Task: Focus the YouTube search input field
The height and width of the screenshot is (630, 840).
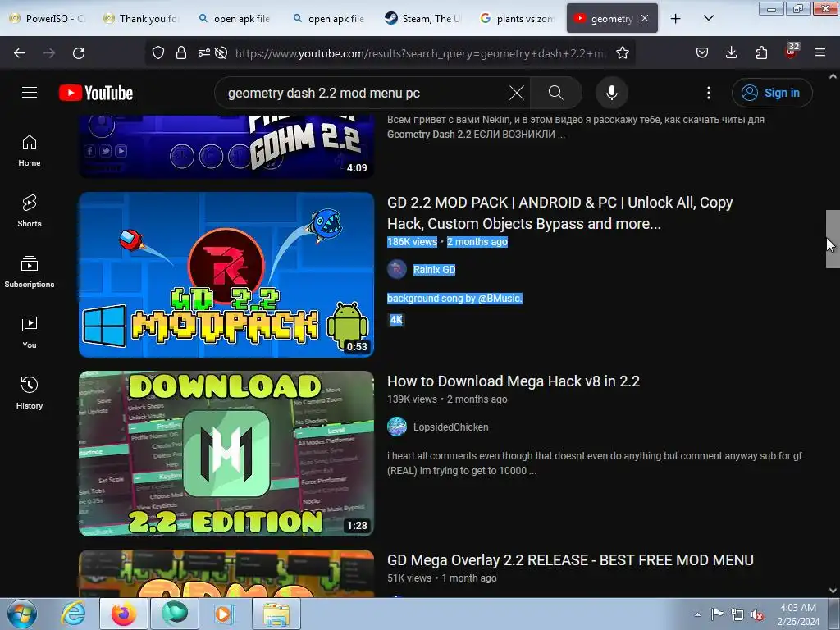Action: pyautogui.click(x=364, y=93)
